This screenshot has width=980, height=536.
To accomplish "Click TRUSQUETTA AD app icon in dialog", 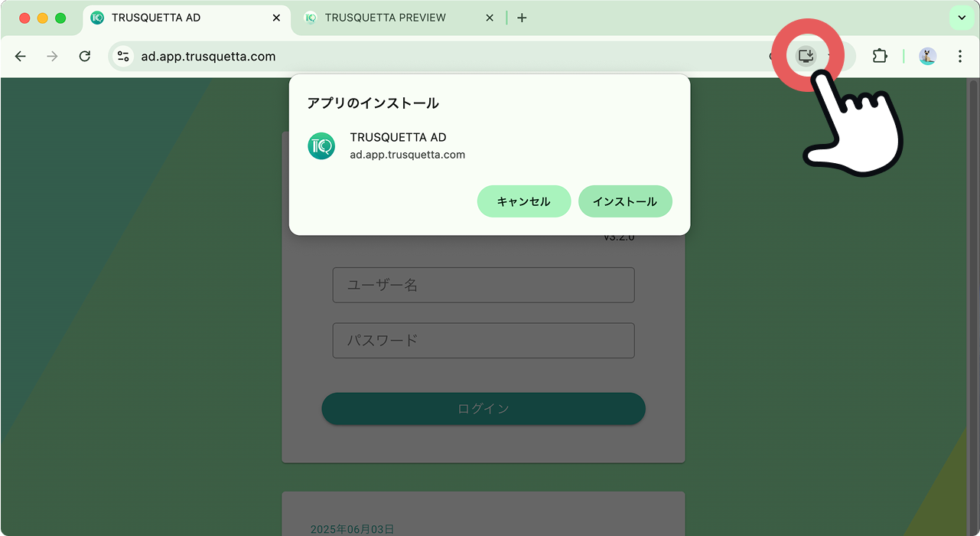I will tap(321, 145).
